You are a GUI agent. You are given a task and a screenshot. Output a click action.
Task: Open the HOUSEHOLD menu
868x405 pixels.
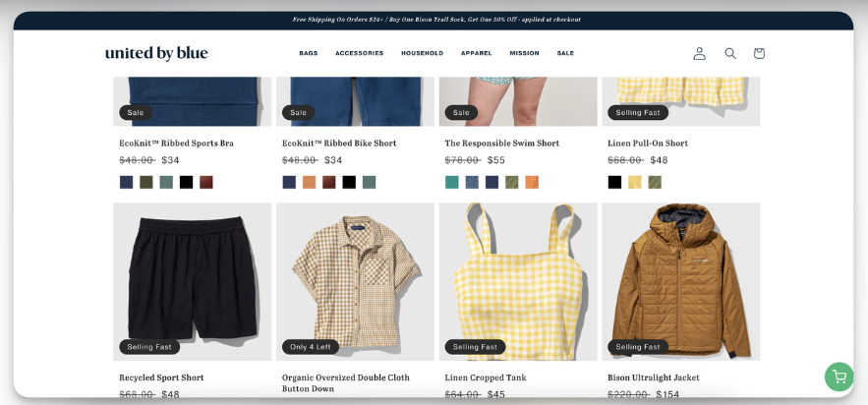click(423, 53)
